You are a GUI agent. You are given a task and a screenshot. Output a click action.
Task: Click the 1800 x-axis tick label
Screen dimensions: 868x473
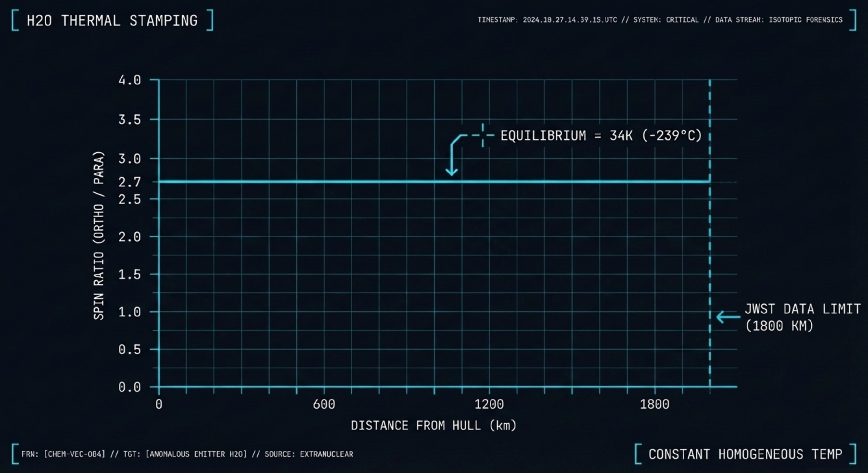point(654,404)
